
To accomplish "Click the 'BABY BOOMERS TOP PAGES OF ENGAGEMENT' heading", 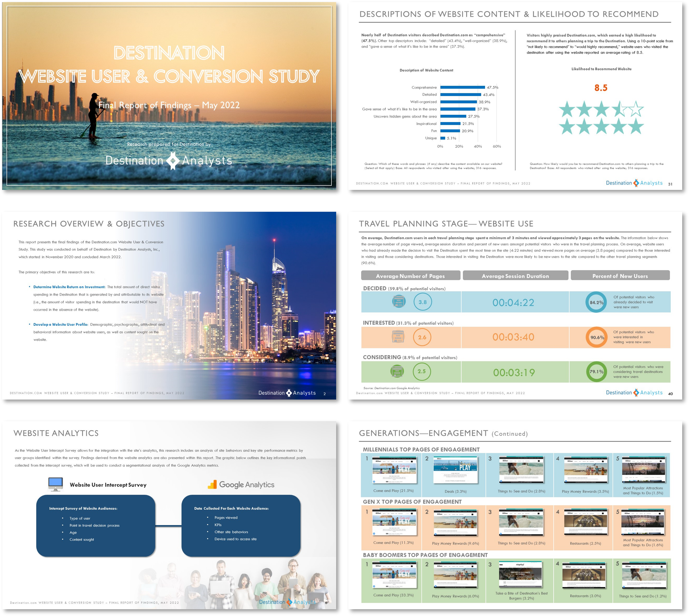I will pyautogui.click(x=425, y=555).
